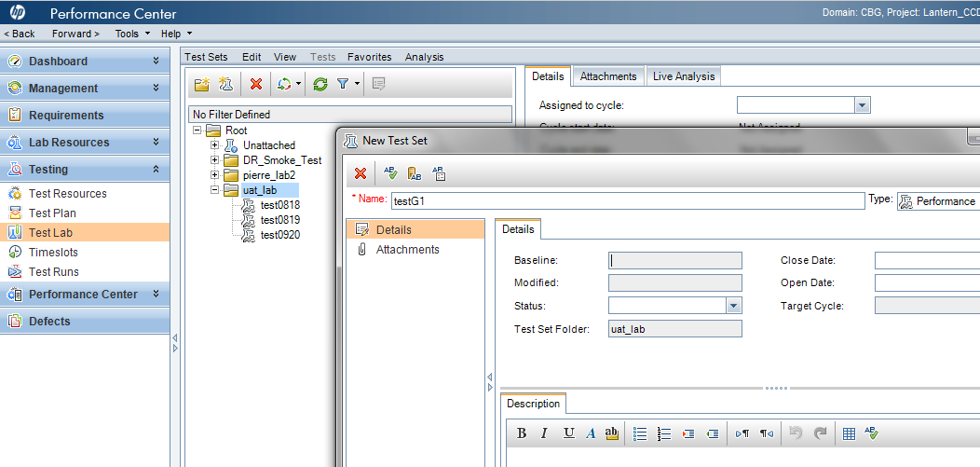Click the red X icon in New Test Set dialog
Screen dimensions: 980x467
361,173
